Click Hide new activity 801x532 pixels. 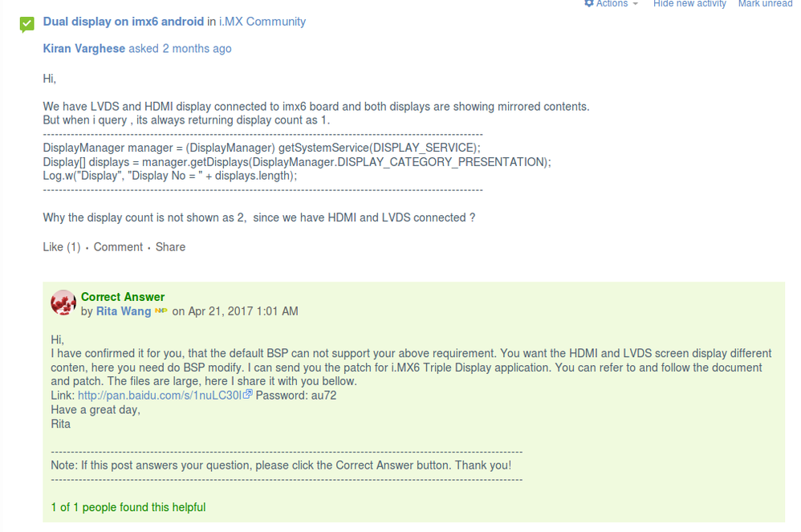(689, 4)
